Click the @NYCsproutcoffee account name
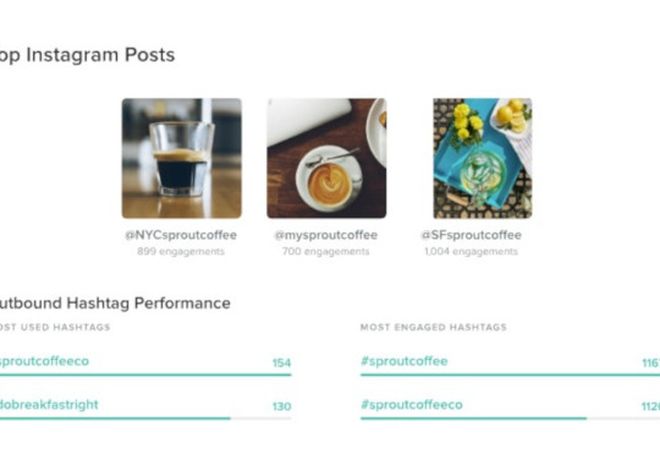The width and height of the screenshot is (660, 470). [181, 235]
